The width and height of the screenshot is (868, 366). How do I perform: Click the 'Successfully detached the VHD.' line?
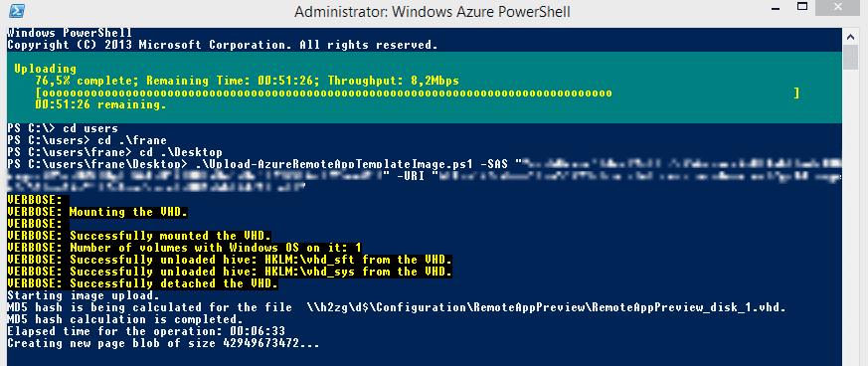[x=143, y=283]
